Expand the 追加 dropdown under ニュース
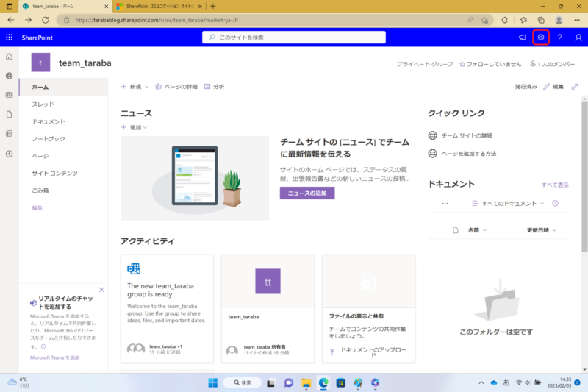The image size is (588, 392). [135, 127]
